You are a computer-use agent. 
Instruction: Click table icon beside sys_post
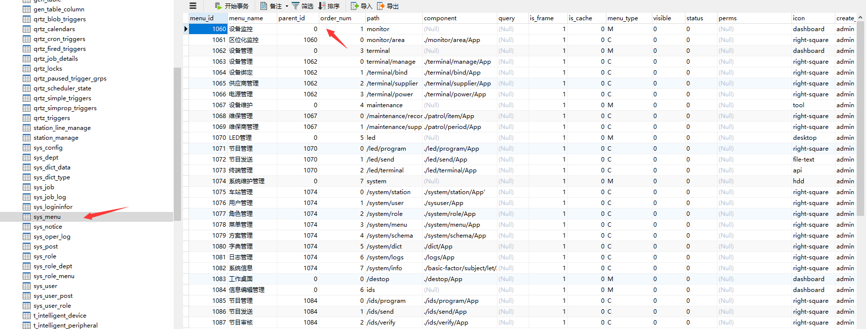pos(27,247)
